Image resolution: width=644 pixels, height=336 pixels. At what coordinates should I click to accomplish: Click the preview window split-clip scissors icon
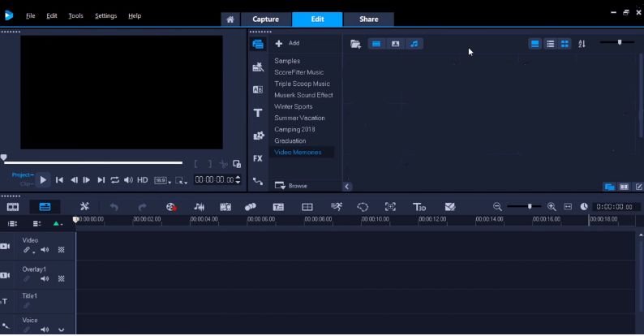(x=223, y=164)
